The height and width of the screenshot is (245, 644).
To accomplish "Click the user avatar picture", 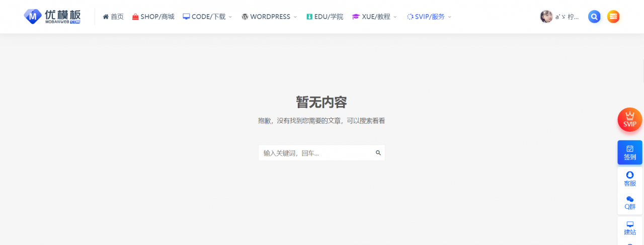I will coord(546,17).
